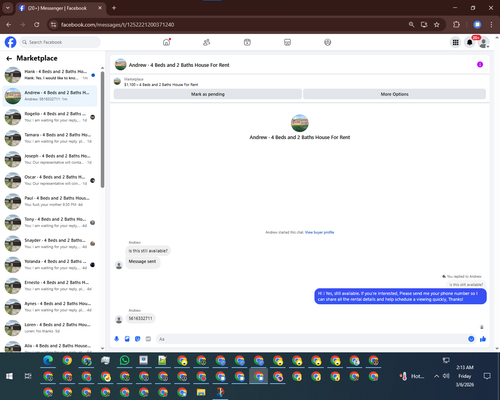Image resolution: width=500 pixels, height=400 pixels.
Task: Open Aynes's conversation
Action: pos(50,307)
